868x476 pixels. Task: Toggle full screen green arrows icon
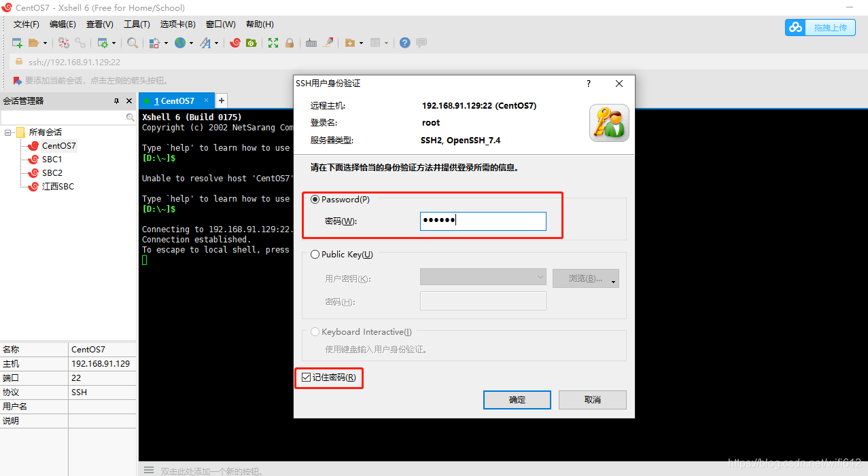coord(273,43)
